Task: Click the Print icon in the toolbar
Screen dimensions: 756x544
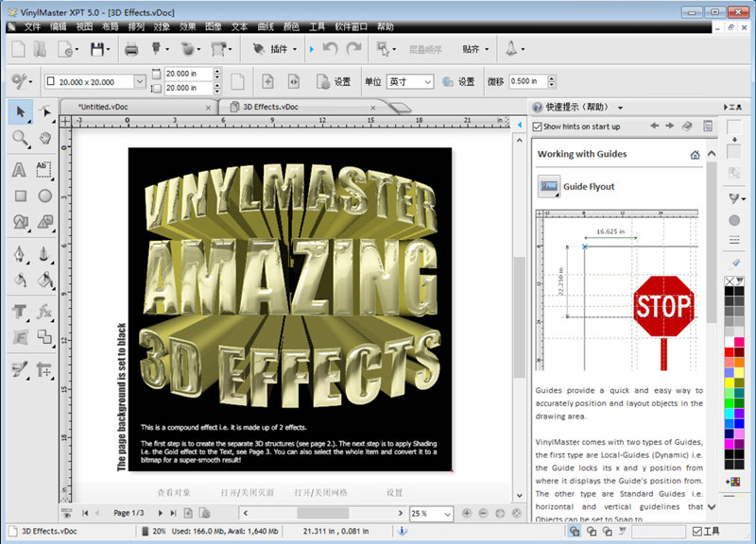Action: pyautogui.click(x=132, y=48)
